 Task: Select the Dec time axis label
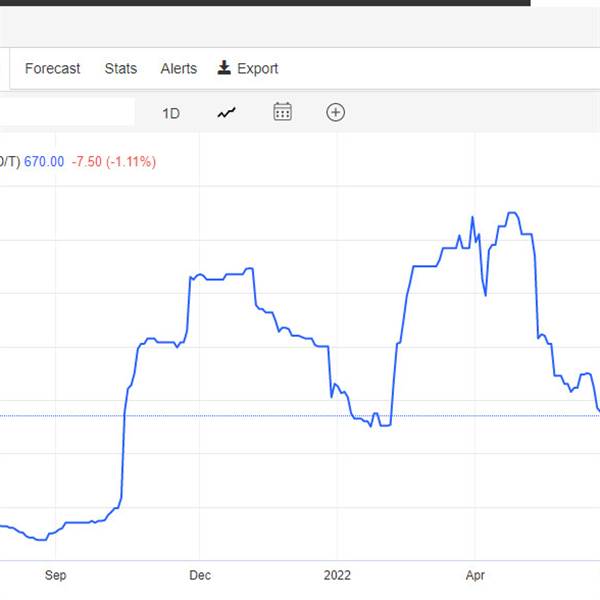click(200, 575)
